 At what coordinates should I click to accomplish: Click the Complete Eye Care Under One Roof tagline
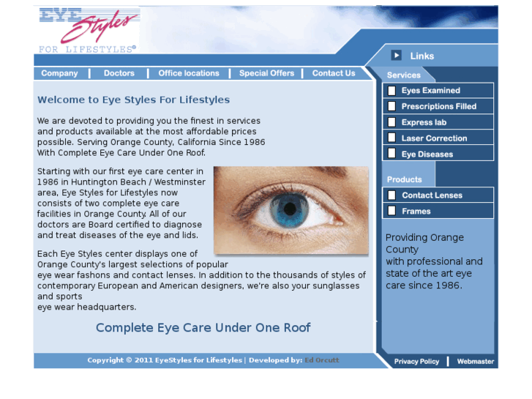(x=203, y=328)
